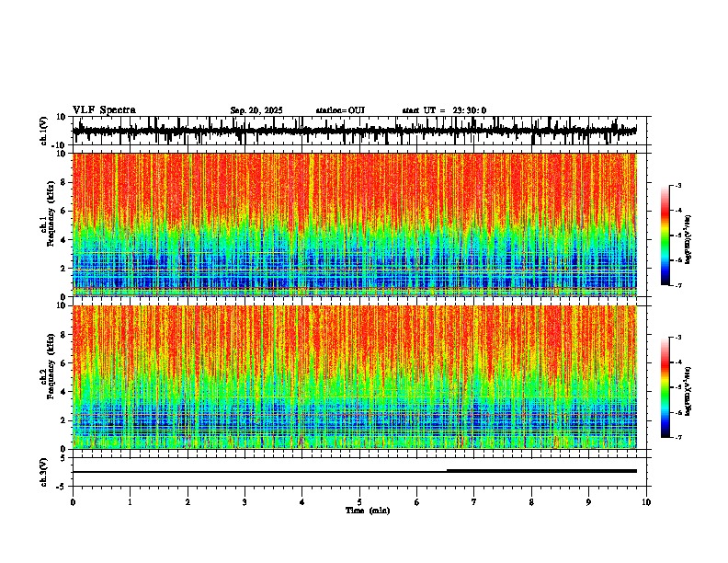
Task: Click the ch.1 voltage waveform trace panel
Action: click(x=361, y=131)
